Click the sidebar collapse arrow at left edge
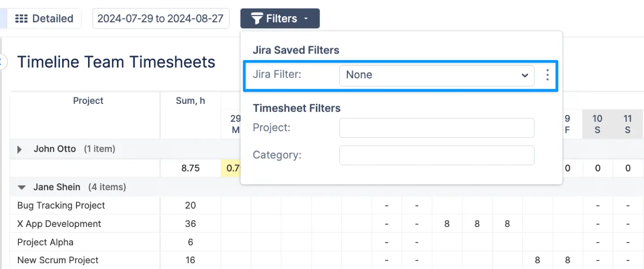The width and height of the screenshot is (644, 269). [x=2, y=62]
